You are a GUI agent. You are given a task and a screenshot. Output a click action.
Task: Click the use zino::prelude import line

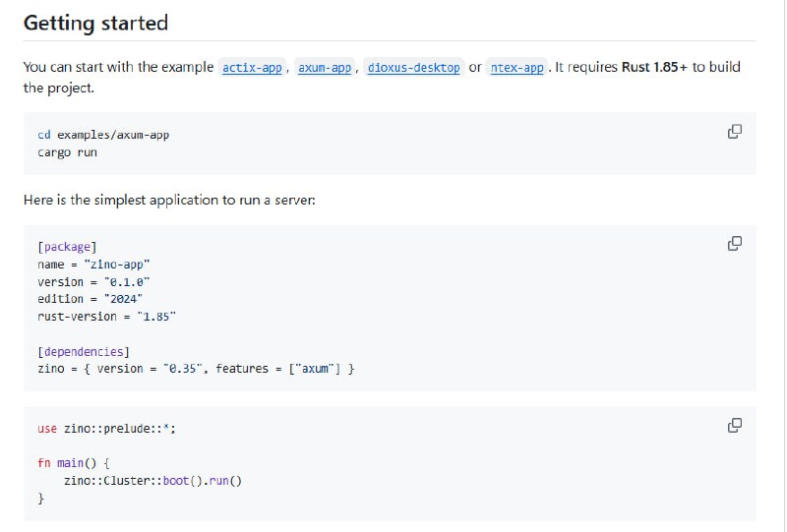tap(106, 429)
